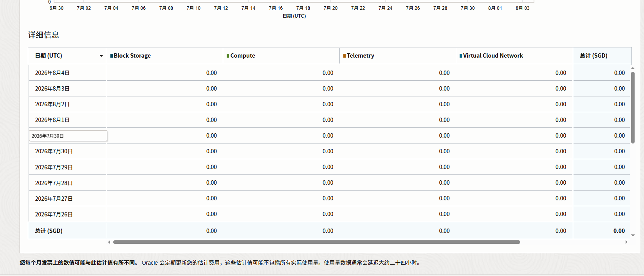Click the 7月 16 chart axis label

coord(276,8)
